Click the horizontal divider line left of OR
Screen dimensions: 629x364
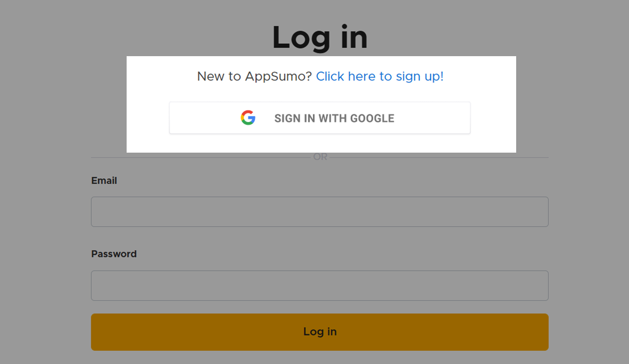201,157
